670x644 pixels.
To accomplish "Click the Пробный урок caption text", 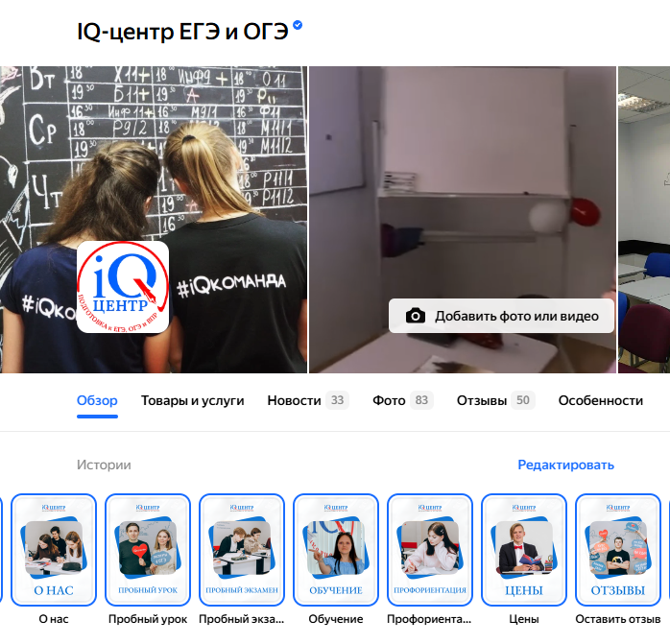I will (148, 619).
